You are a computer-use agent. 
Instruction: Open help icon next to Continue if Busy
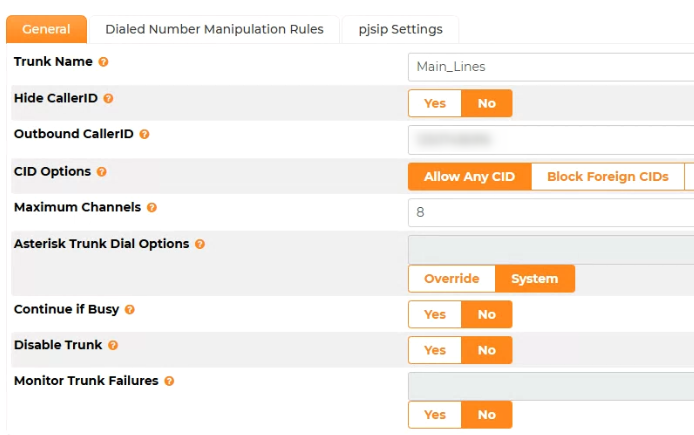130,310
